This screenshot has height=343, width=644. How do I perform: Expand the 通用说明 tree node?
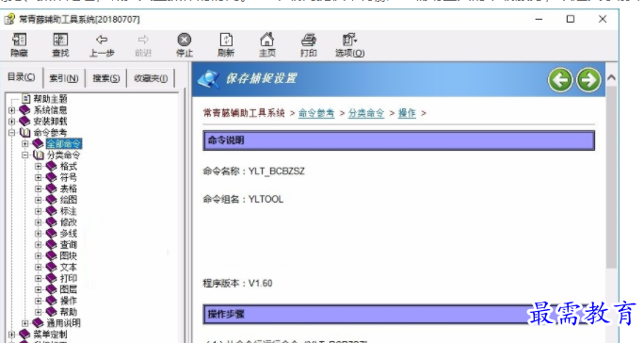click(x=25, y=323)
